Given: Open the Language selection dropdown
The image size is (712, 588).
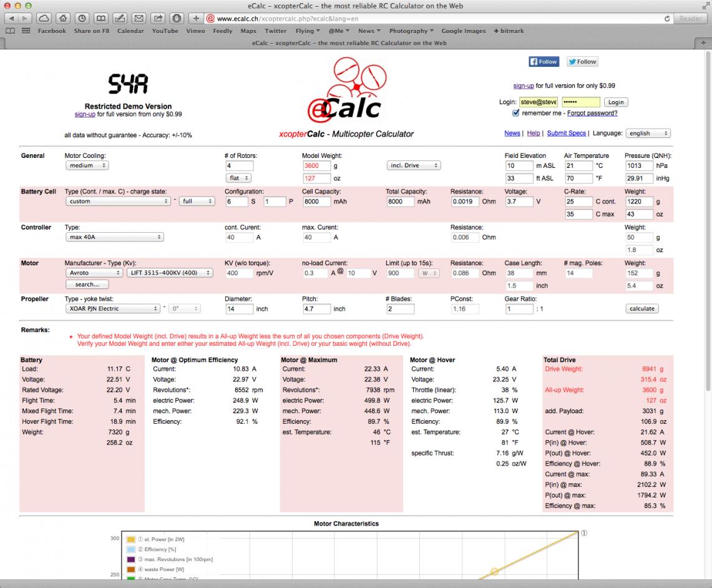Looking at the screenshot, I should (648, 133).
